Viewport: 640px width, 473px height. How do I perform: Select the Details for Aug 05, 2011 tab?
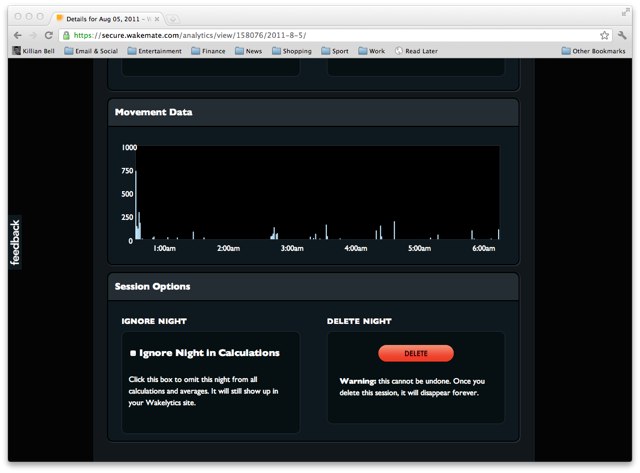(x=106, y=19)
